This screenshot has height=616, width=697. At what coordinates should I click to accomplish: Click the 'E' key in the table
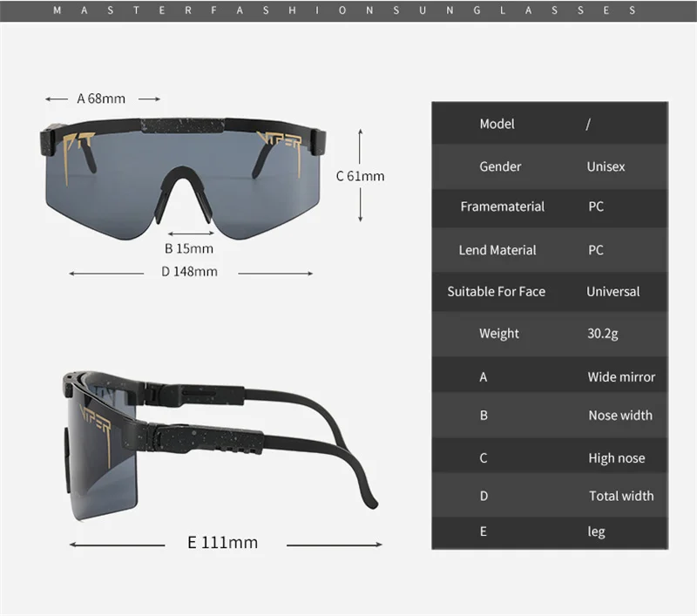pyautogui.click(x=484, y=531)
